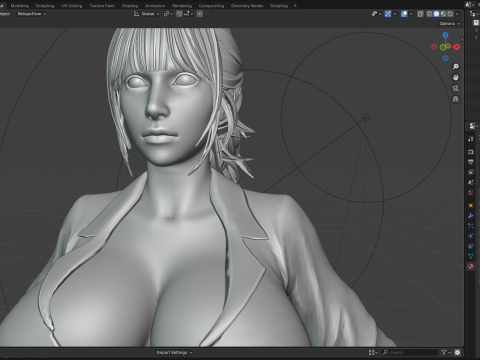Open the transform pivot point dropdown
This screenshot has width=480, height=360.
point(168,14)
